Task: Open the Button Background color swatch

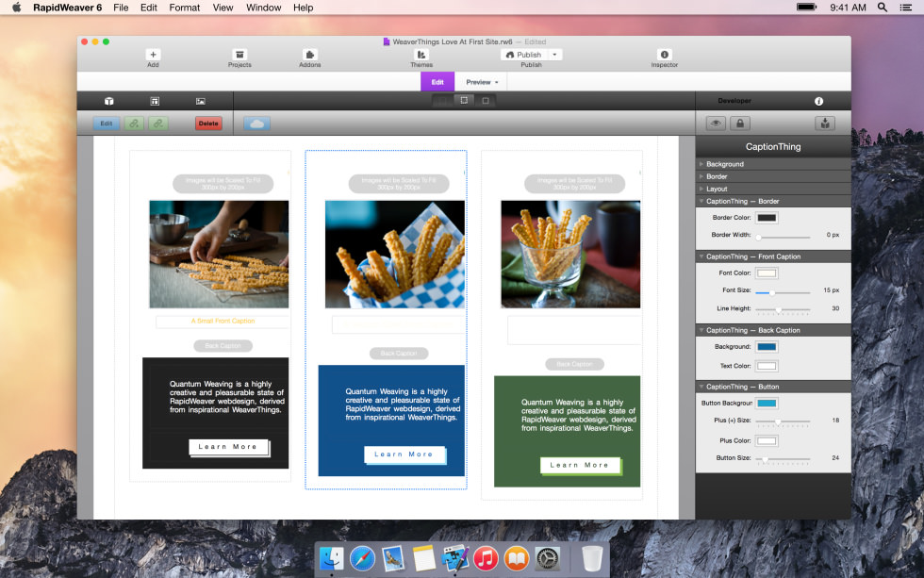Action: (767, 404)
